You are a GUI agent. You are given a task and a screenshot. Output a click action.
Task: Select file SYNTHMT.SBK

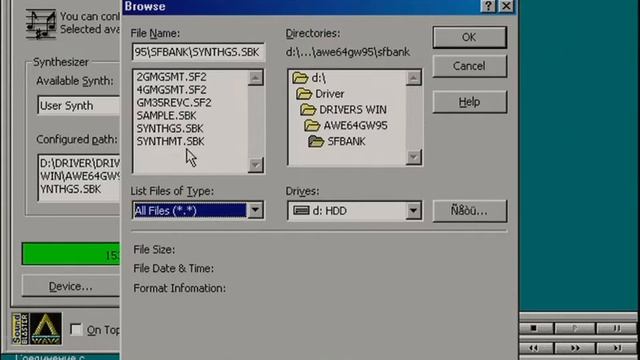(171, 141)
